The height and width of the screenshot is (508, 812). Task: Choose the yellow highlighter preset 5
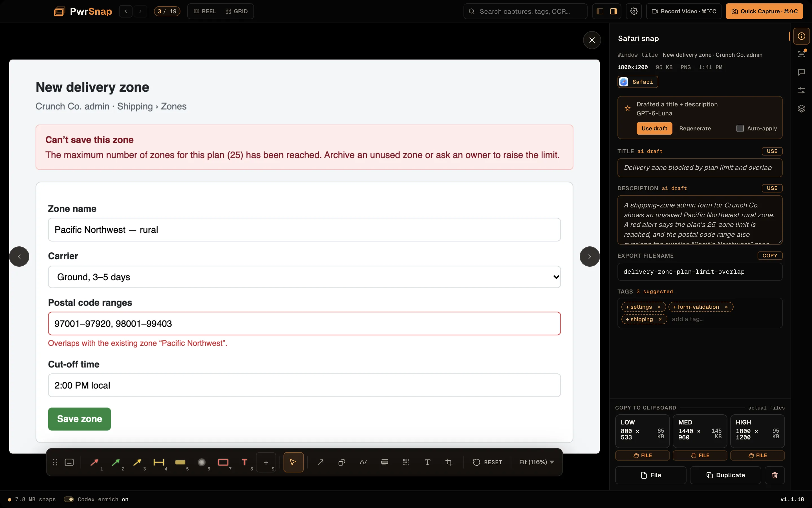coord(180,462)
